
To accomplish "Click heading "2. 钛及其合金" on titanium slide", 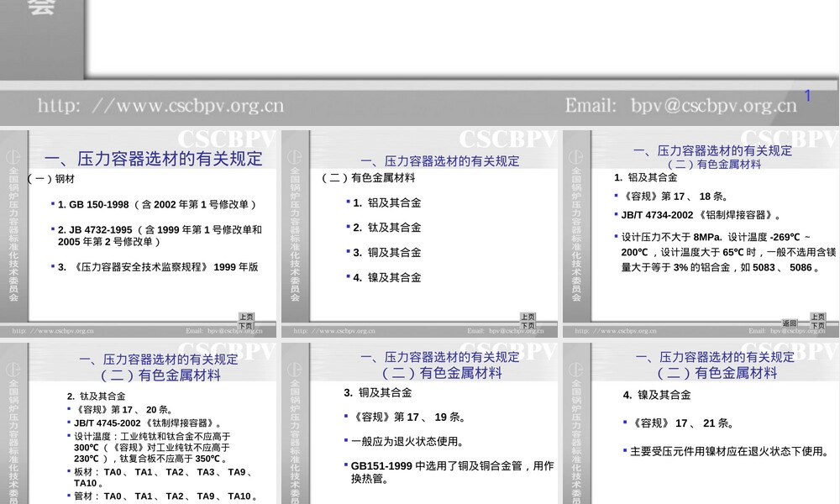I will click(x=96, y=396).
